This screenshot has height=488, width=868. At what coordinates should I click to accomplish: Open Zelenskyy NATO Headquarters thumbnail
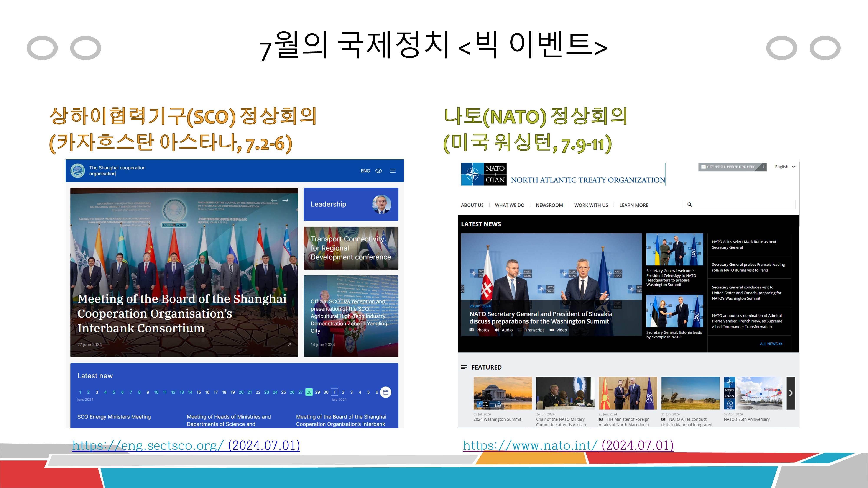pyautogui.click(x=675, y=250)
